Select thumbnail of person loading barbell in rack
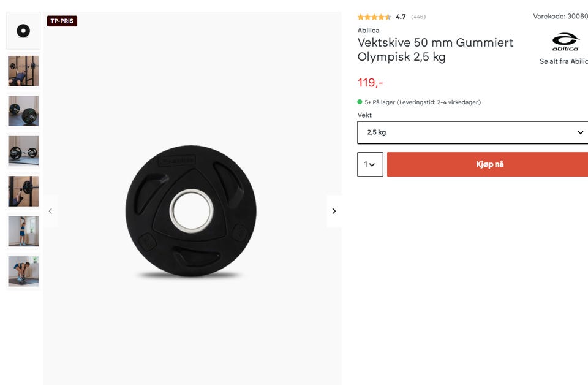 click(23, 191)
